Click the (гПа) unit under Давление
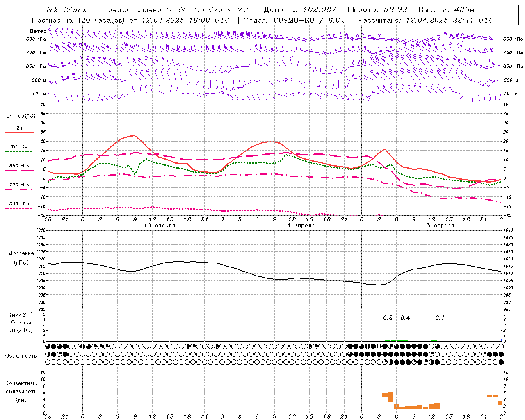 point(21,262)
